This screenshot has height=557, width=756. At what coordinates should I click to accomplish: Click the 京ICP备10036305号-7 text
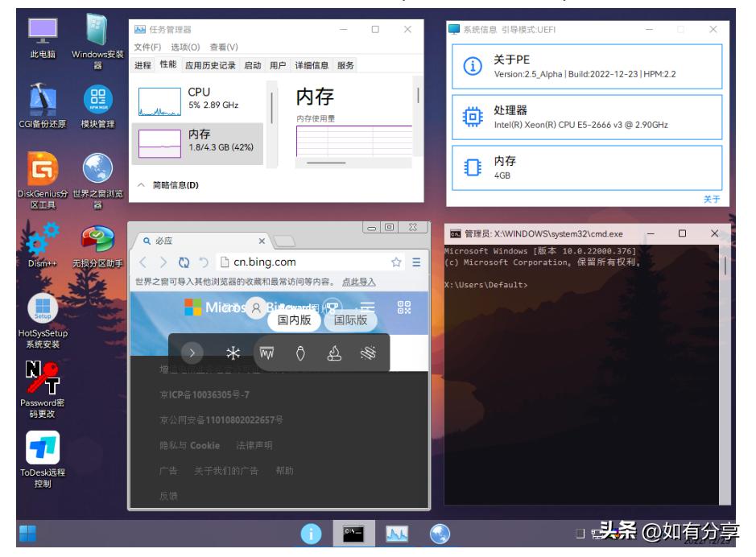click(x=204, y=395)
